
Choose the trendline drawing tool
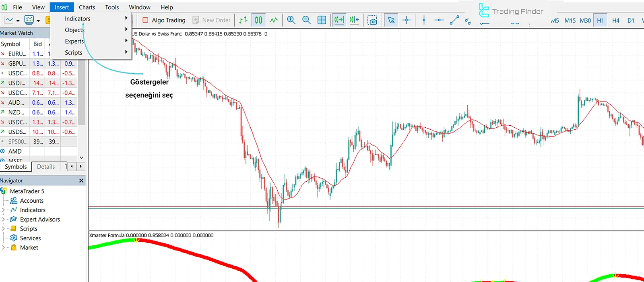pyautogui.click(x=454, y=20)
